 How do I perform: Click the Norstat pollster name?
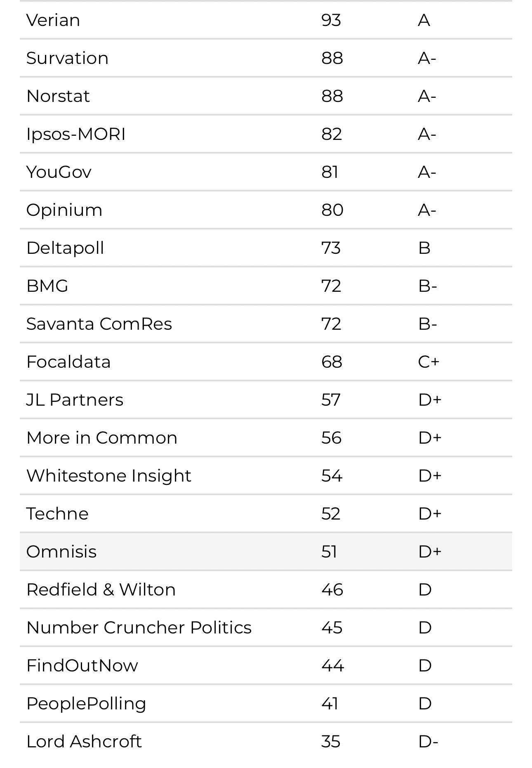tap(58, 96)
